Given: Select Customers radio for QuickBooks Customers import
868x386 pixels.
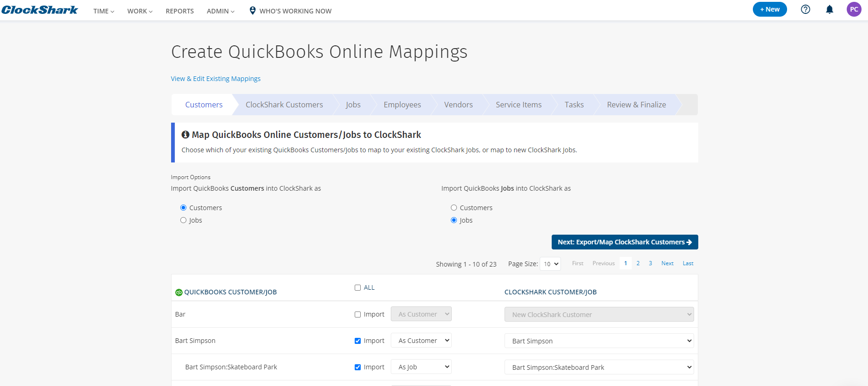Looking at the screenshot, I should click(183, 208).
